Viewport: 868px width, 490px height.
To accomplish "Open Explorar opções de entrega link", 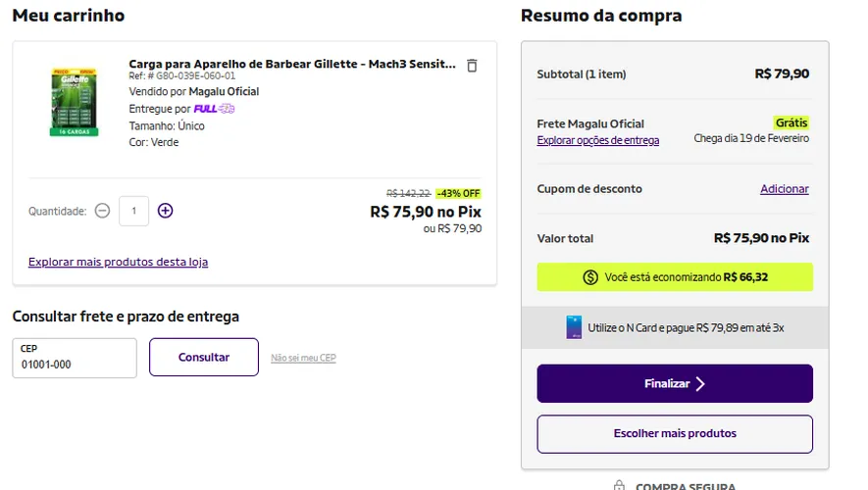I will coord(598,140).
